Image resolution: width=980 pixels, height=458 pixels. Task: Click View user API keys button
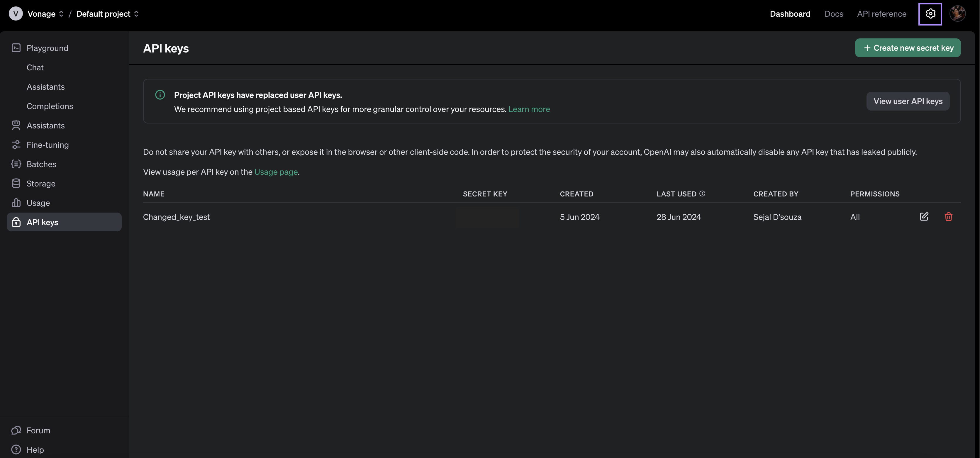click(908, 101)
